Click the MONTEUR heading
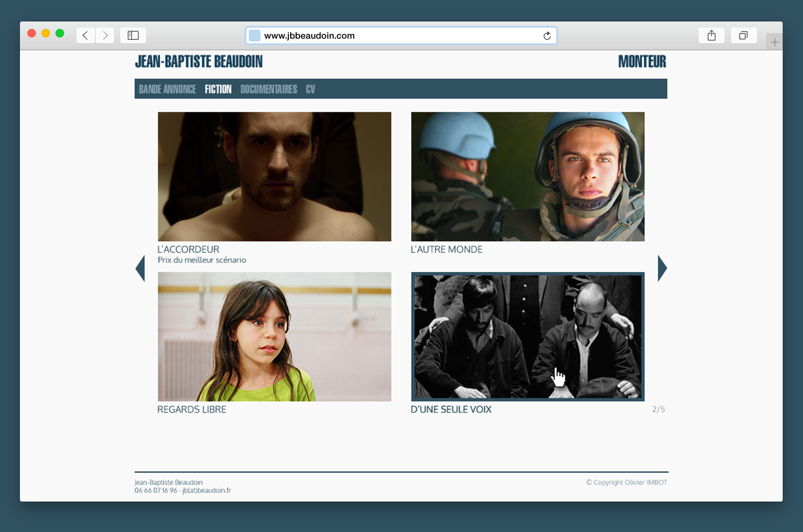Image resolution: width=803 pixels, height=532 pixels. tap(642, 62)
